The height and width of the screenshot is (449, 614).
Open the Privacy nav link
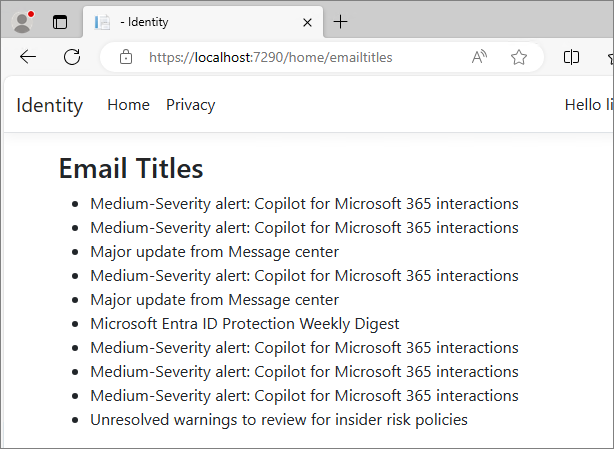191,105
